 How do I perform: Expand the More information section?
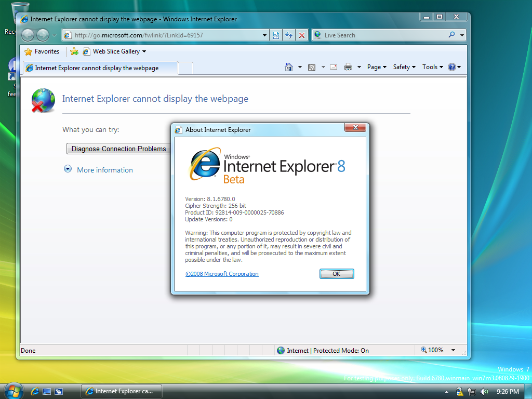68,169
